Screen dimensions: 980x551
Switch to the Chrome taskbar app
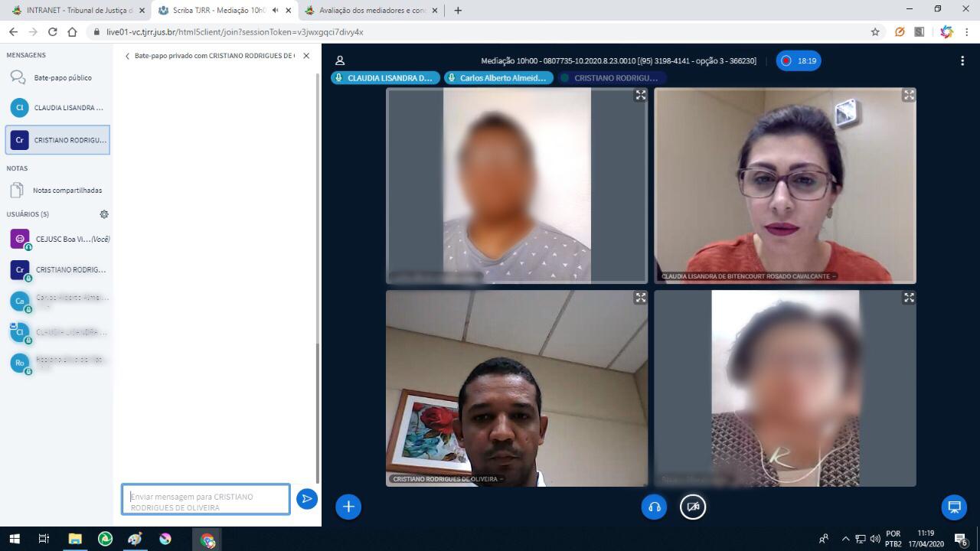(x=207, y=539)
